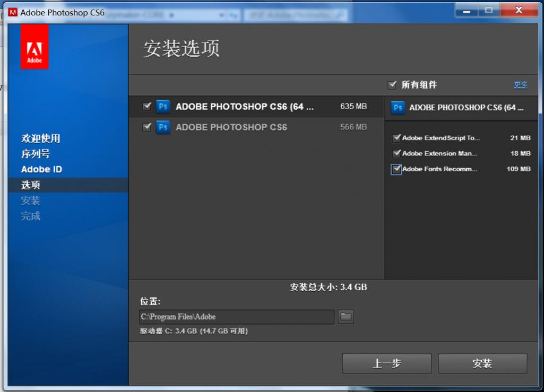The width and height of the screenshot is (544, 392).
Task: Uncheck Adobe ExtendScript Toolkit component
Action: click(396, 138)
